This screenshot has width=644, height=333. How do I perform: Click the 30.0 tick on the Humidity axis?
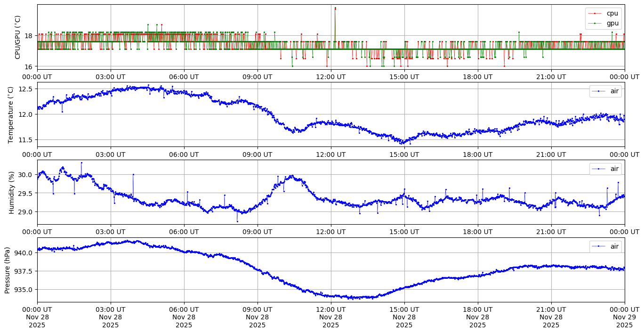24,175
